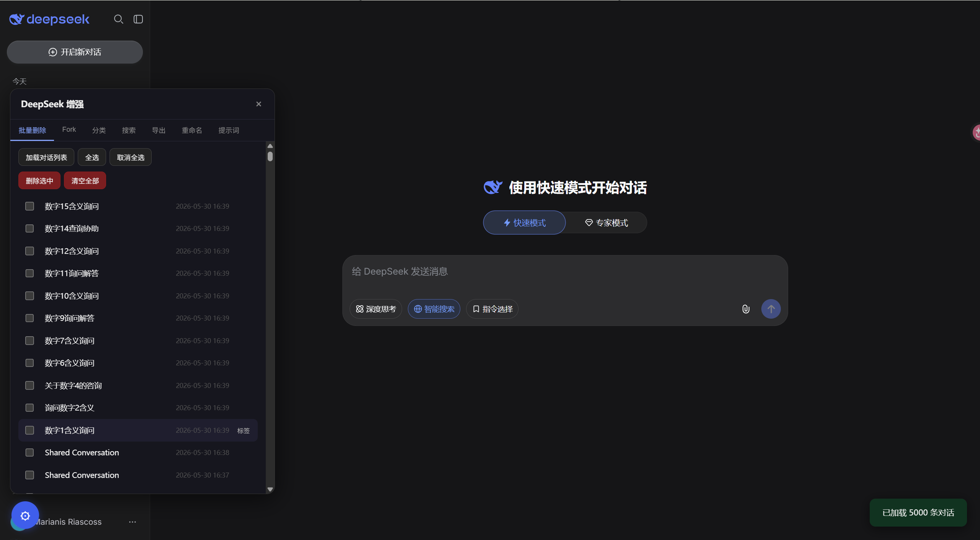Check the box for 数字1含义询问
The height and width of the screenshot is (540, 980).
tap(29, 430)
